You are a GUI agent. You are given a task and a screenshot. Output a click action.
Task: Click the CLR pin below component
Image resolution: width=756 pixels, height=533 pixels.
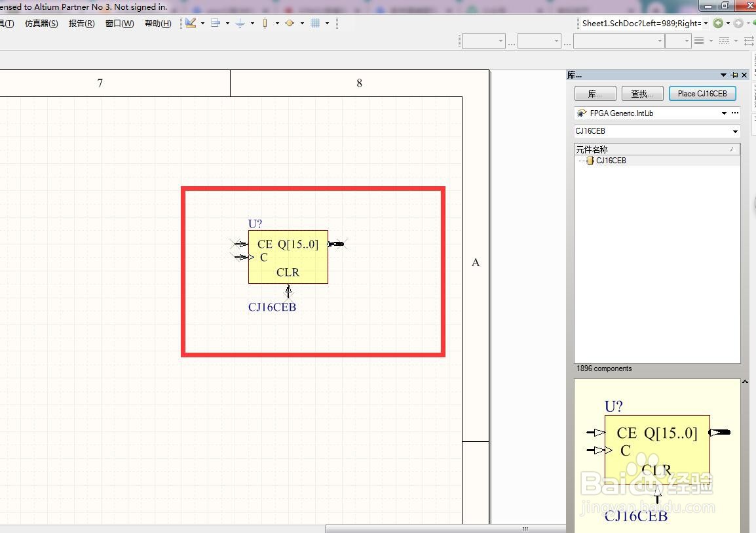click(x=288, y=291)
